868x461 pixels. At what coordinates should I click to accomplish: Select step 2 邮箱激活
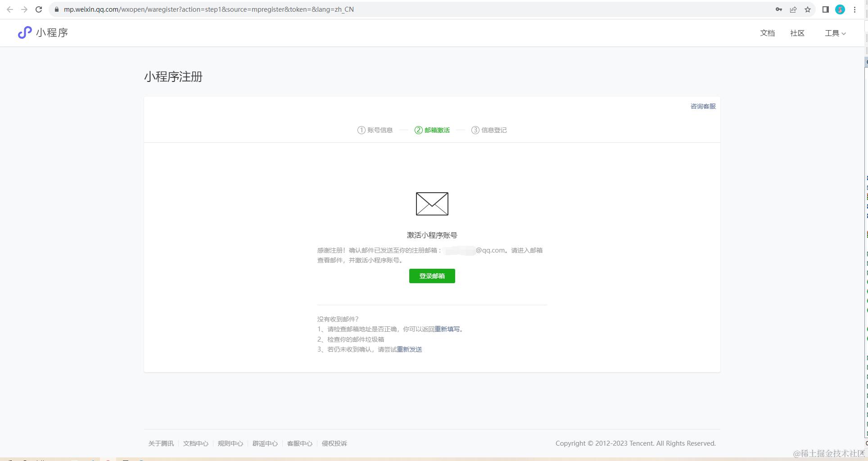[432, 130]
